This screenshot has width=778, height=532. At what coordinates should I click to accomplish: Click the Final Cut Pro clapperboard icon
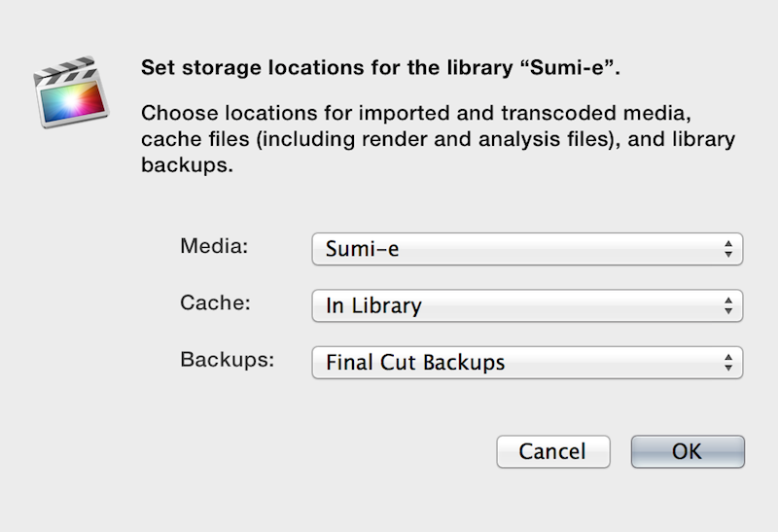coord(69,93)
